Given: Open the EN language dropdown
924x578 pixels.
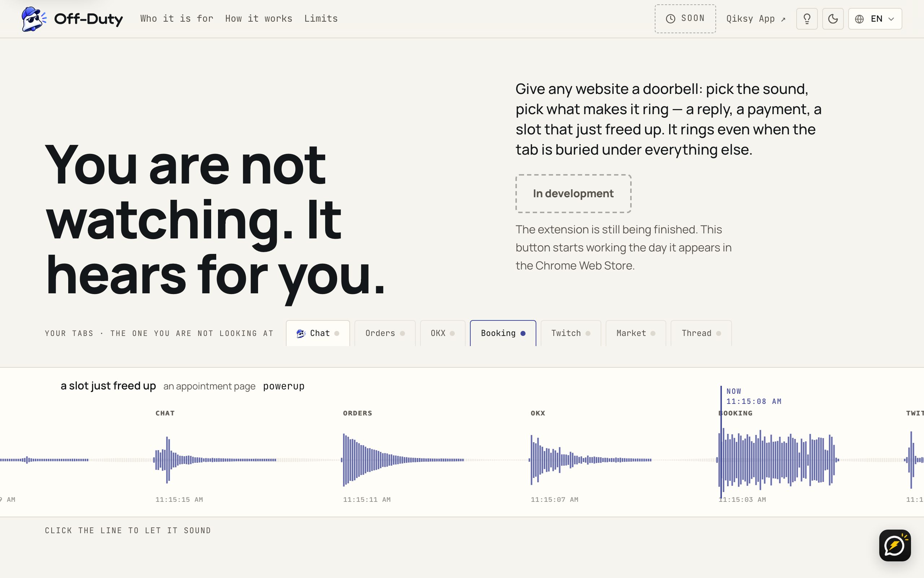Looking at the screenshot, I should point(875,19).
